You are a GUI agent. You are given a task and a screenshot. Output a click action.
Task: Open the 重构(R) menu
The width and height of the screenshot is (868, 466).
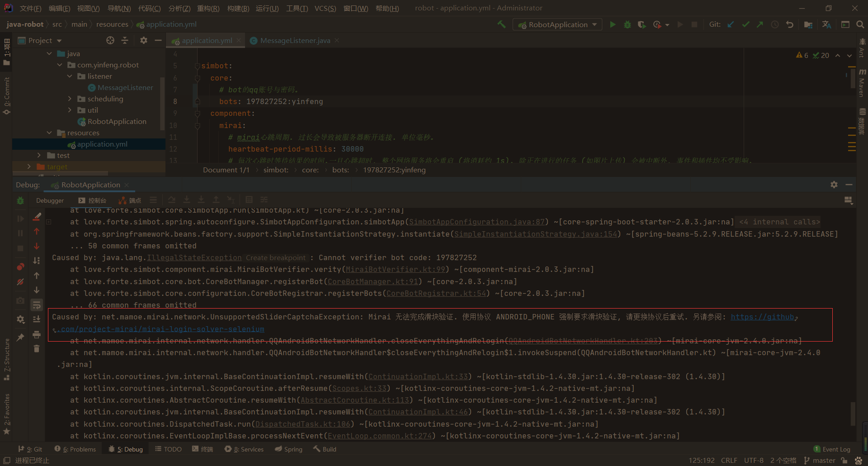208,8
